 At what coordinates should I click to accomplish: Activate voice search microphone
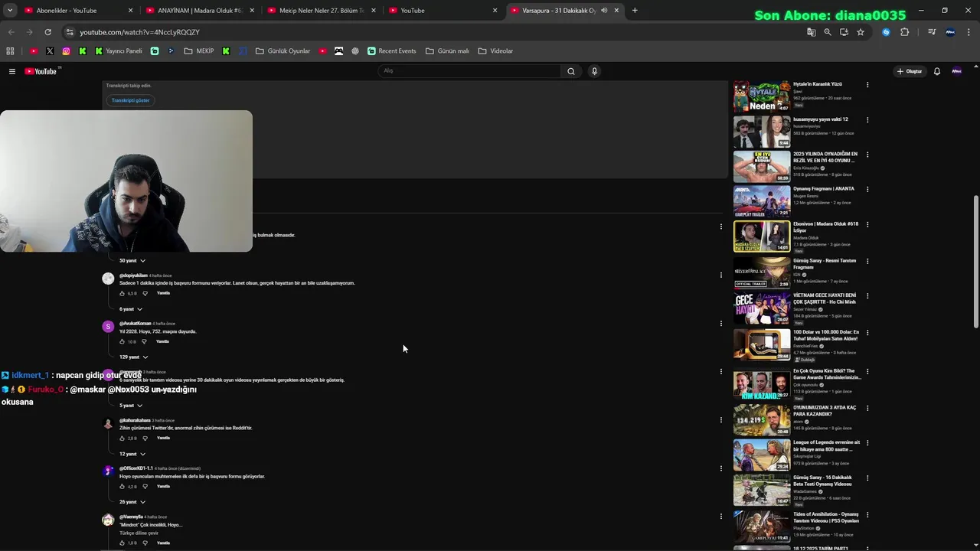click(x=594, y=71)
